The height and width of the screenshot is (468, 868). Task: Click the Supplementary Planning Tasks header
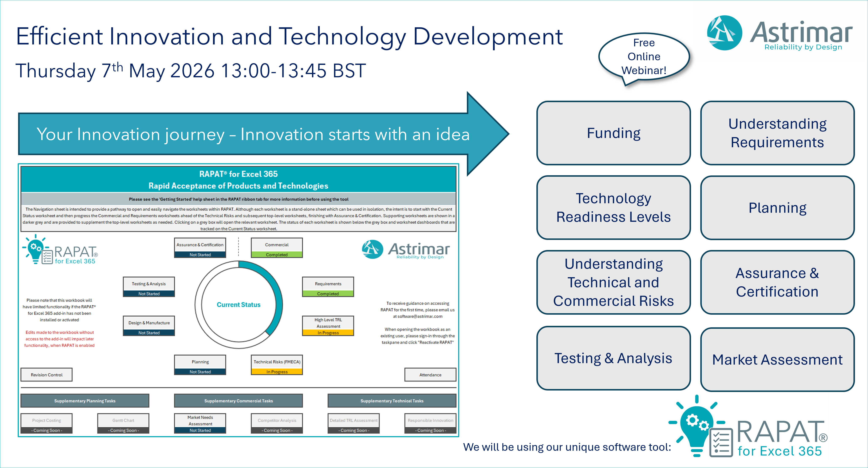(x=85, y=401)
